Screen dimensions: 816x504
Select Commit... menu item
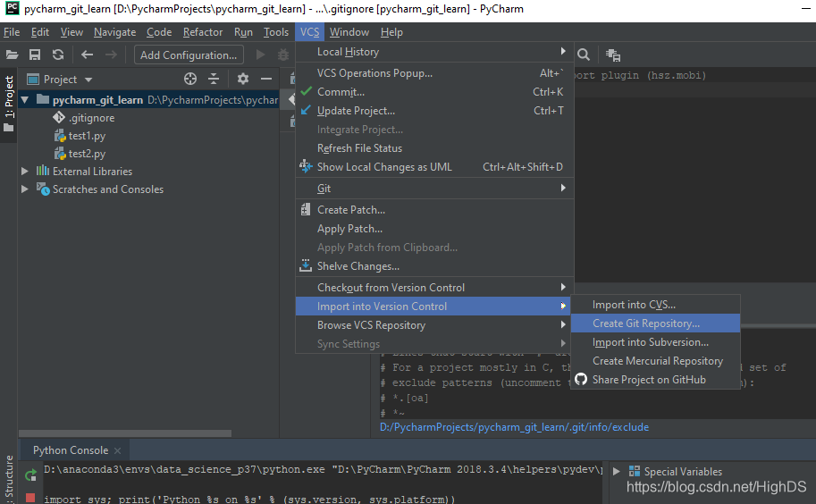[x=434, y=92]
